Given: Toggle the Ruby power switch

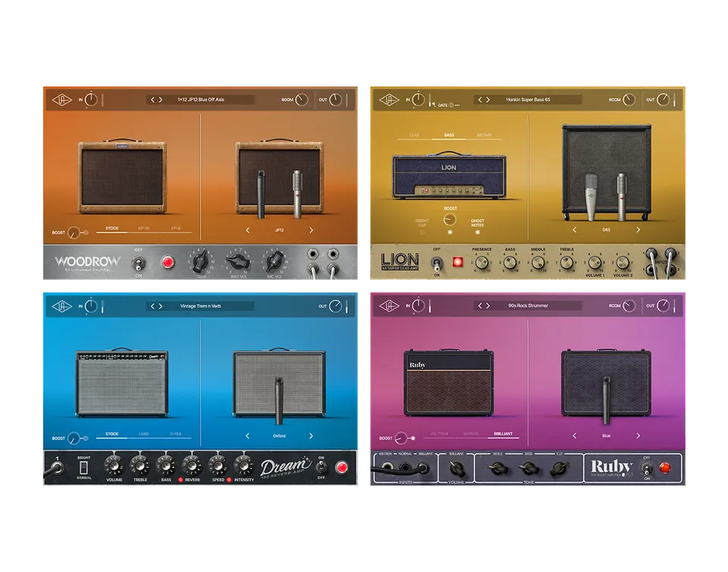Looking at the screenshot, I should tap(646, 469).
